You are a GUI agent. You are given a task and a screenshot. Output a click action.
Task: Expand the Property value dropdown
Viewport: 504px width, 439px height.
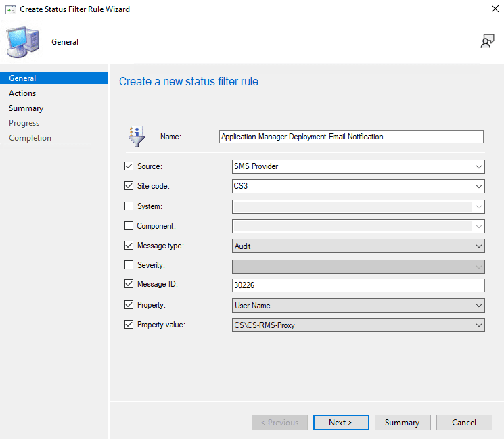tap(358, 325)
